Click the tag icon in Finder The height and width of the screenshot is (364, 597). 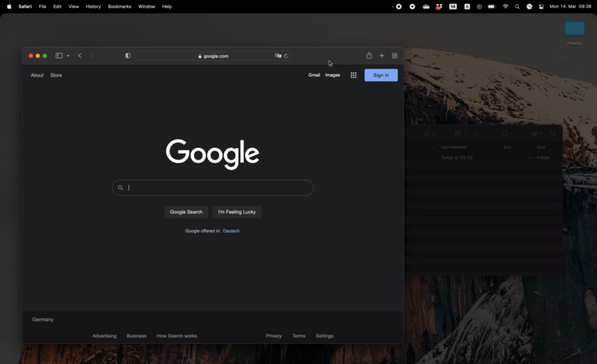pos(490,134)
